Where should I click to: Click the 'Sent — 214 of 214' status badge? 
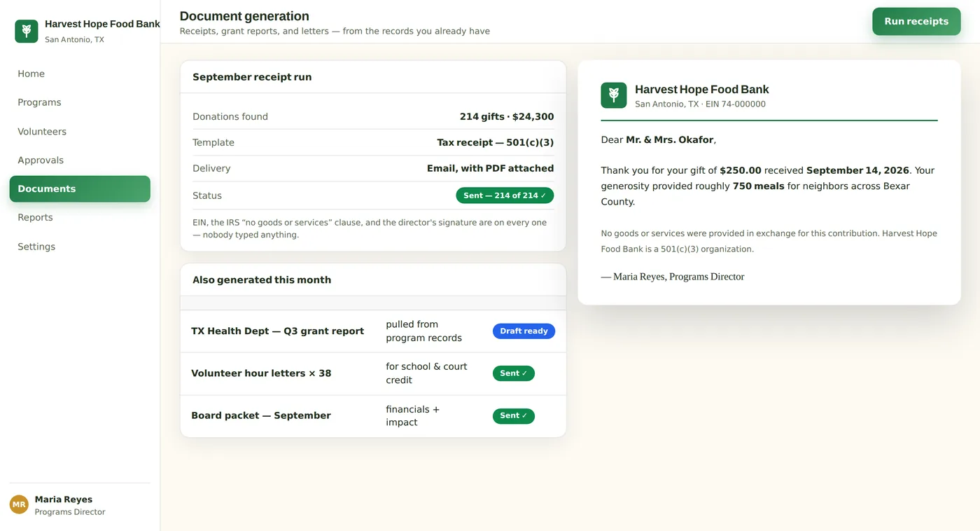coord(505,195)
